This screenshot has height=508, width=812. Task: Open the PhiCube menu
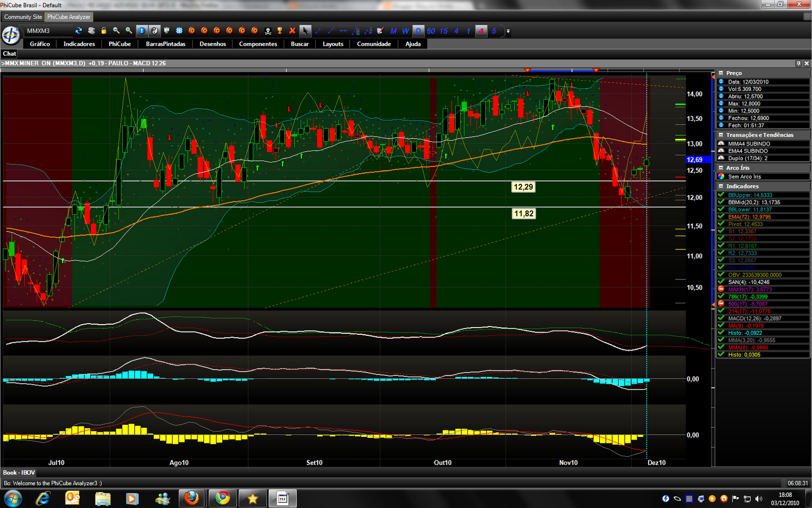(120, 44)
